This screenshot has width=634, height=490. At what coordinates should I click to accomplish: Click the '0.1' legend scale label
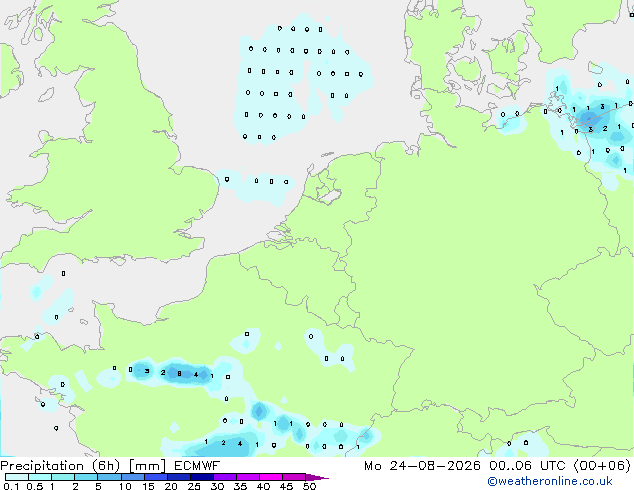[11, 486]
